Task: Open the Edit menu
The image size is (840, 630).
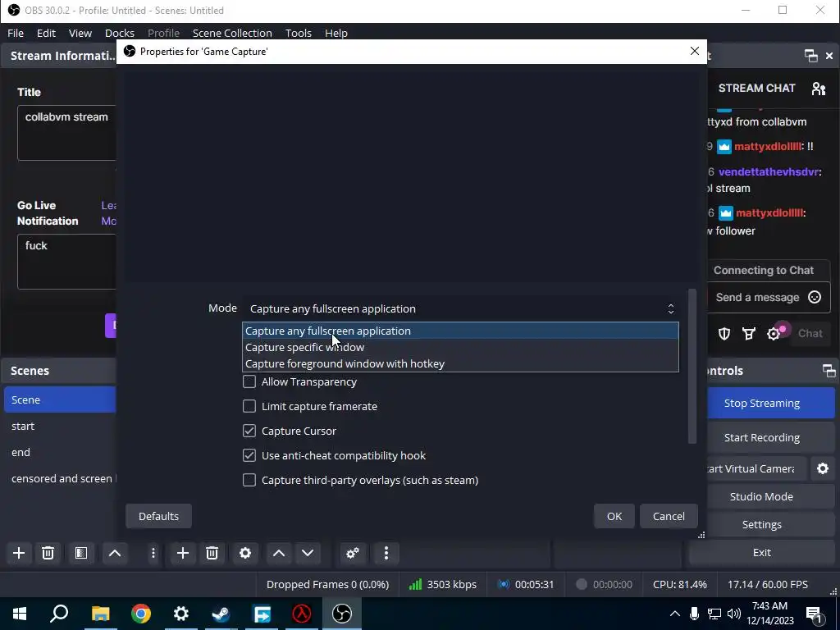Action: point(46,33)
